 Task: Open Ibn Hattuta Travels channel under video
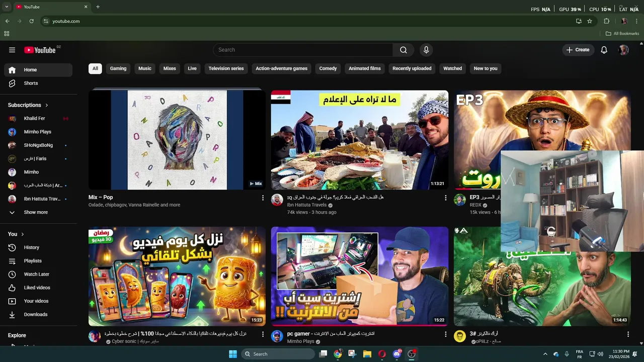[307, 205]
